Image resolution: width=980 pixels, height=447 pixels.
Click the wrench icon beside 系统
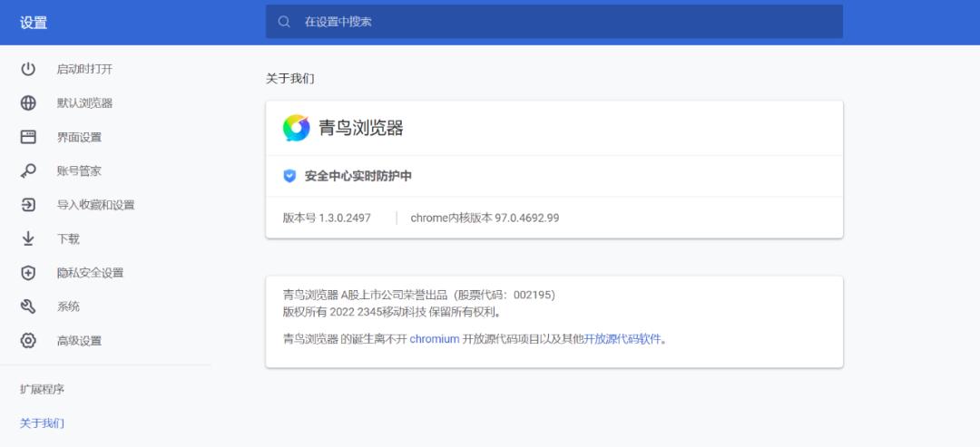pyautogui.click(x=28, y=306)
